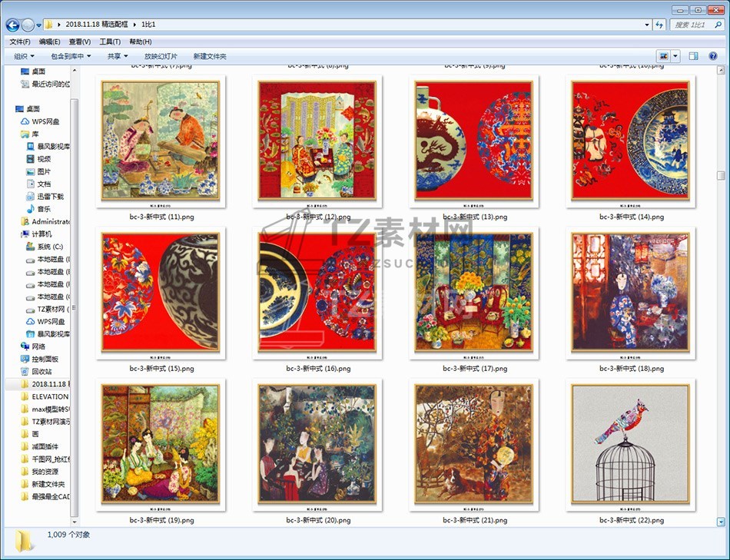Click the file list scrollbar thumb
The width and height of the screenshot is (730, 560).
pyautogui.click(x=721, y=176)
